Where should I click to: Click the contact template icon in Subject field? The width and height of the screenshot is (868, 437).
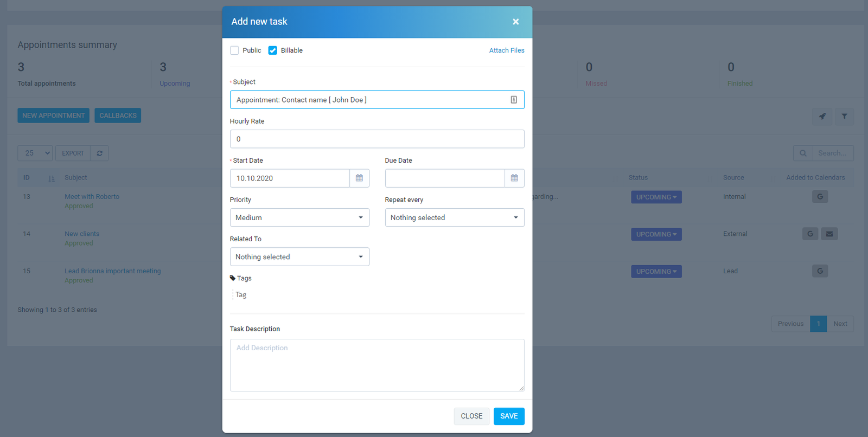(513, 100)
